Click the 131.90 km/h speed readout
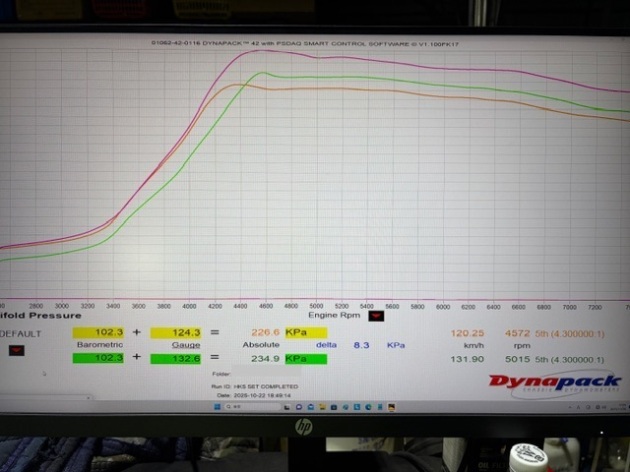Image resolution: width=630 pixels, height=472 pixels. pyautogui.click(x=467, y=358)
